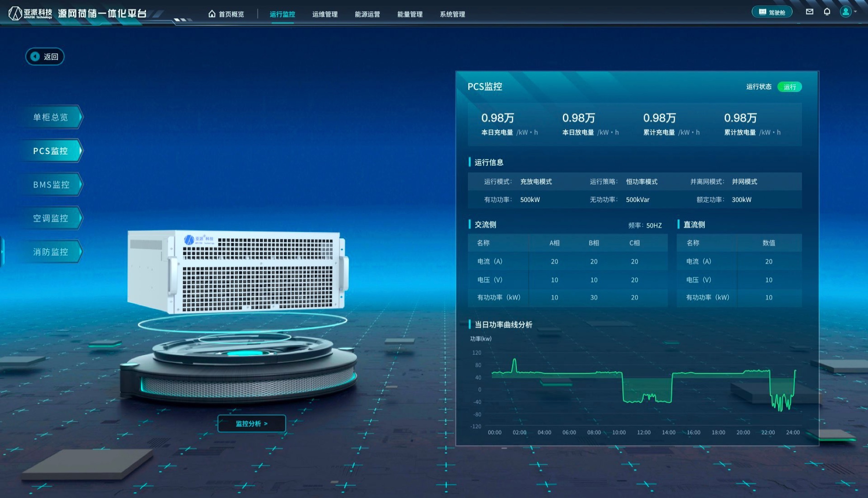Screen dimensions: 868x498
Task: Click the 累计放电量 label
Action: (x=740, y=132)
